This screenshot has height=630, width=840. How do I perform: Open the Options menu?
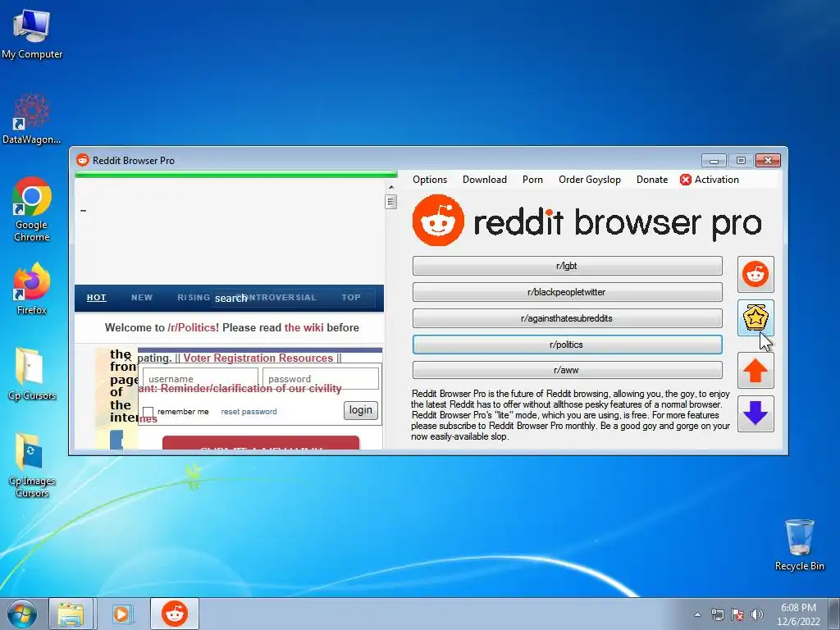430,180
